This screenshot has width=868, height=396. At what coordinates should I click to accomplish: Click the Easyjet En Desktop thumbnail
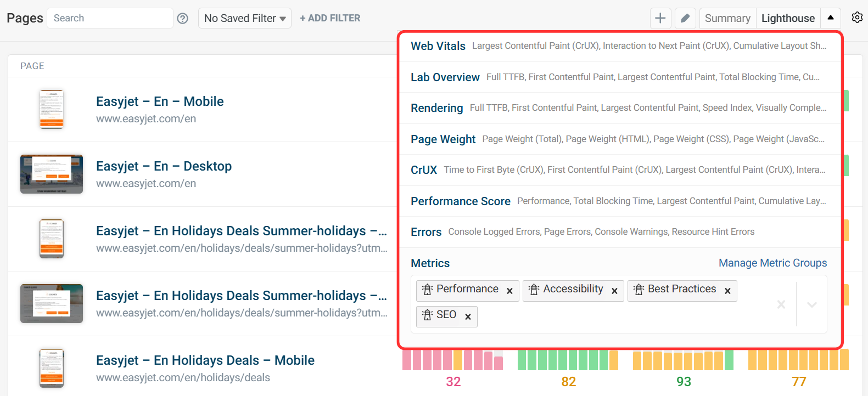point(52,174)
